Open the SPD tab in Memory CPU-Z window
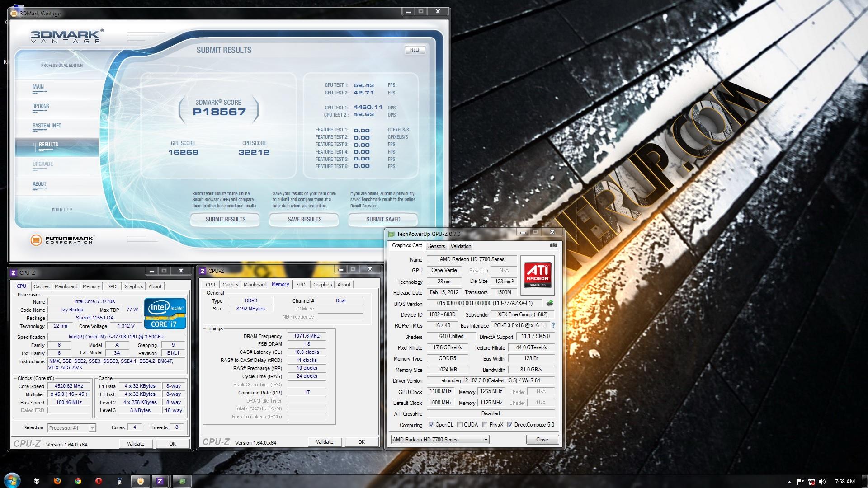This screenshot has width=868, height=488. (301, 285)
